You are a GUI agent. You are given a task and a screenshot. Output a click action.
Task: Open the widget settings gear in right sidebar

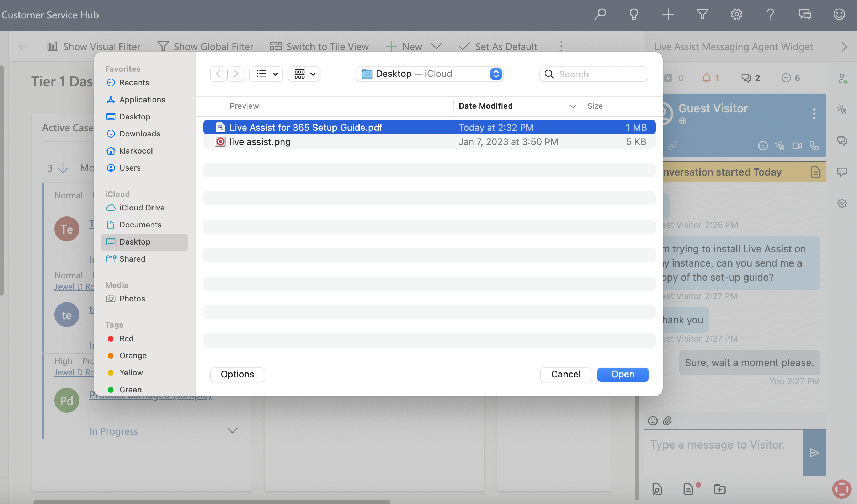click(842, 203)
